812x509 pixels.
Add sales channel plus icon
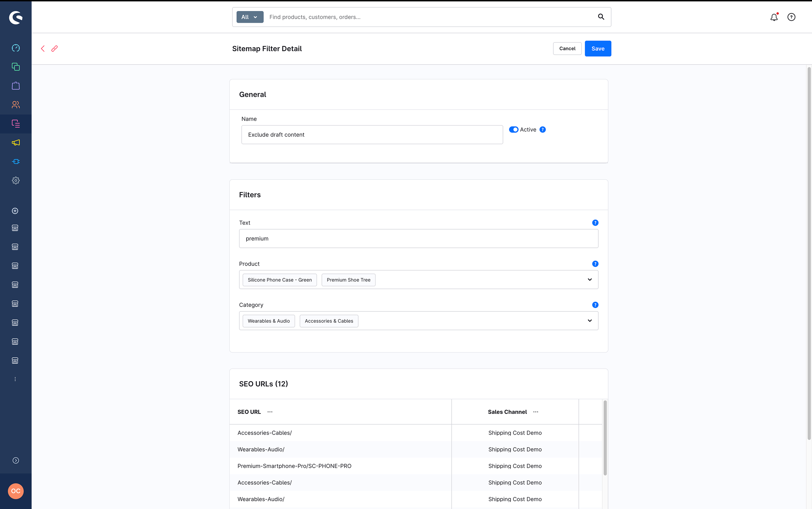point(15,211)
